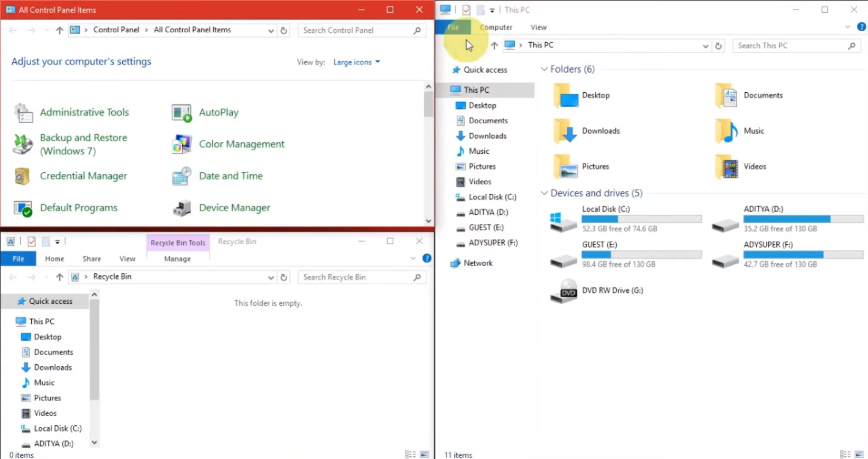This screenshot has width=868, height=459.
Task: Open Device Manager icon
Action: pos(182,208)
